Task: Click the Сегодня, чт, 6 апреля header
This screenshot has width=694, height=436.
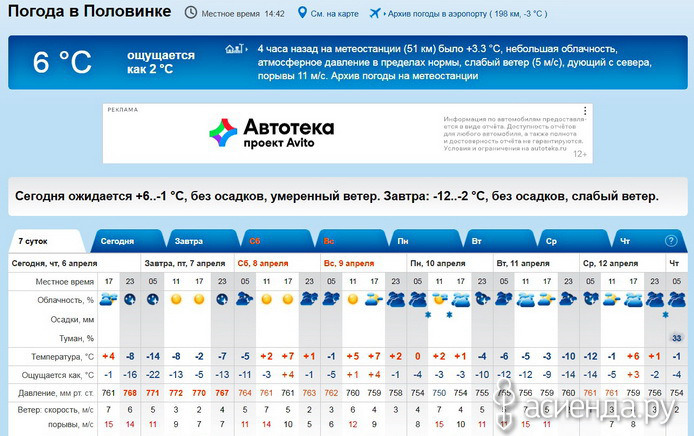Action: (x=54, y=263)
